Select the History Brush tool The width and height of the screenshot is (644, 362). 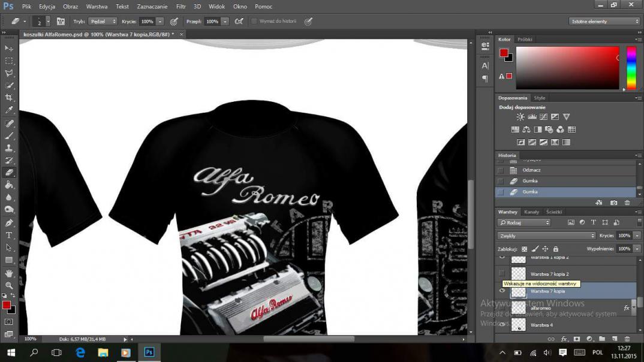[x=8, y=161]
